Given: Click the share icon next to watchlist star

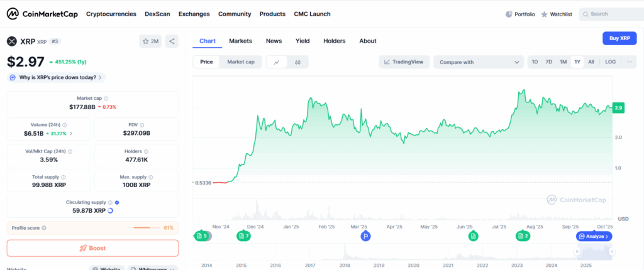Looking at the screenshot, I should point(172,41).
